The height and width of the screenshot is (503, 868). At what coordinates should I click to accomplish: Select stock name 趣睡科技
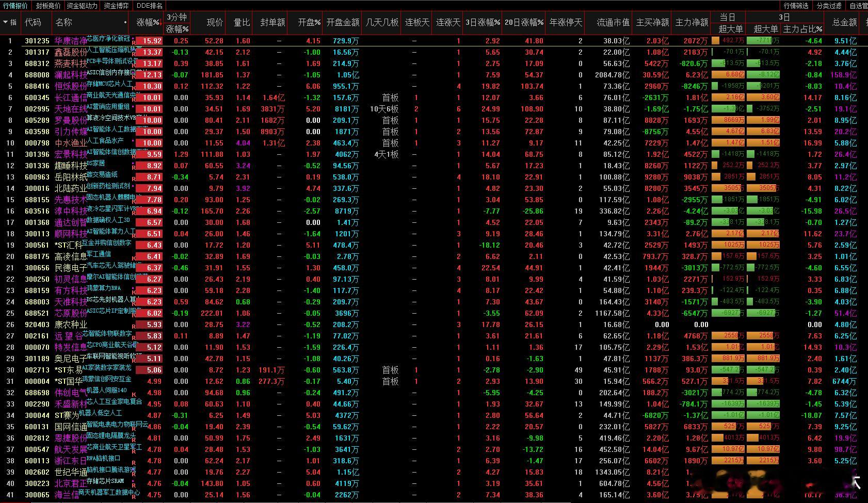pyautogui.click(x=71, y=166)
